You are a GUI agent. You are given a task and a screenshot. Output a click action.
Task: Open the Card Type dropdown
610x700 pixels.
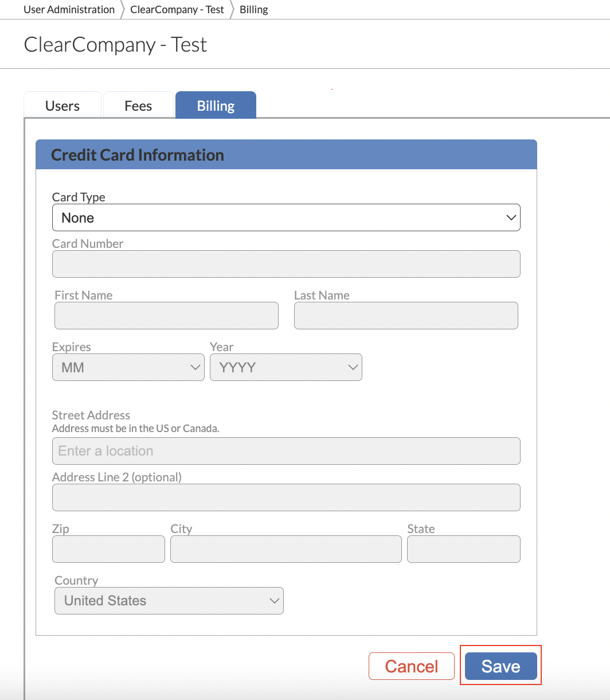click(x=286, y=217)
